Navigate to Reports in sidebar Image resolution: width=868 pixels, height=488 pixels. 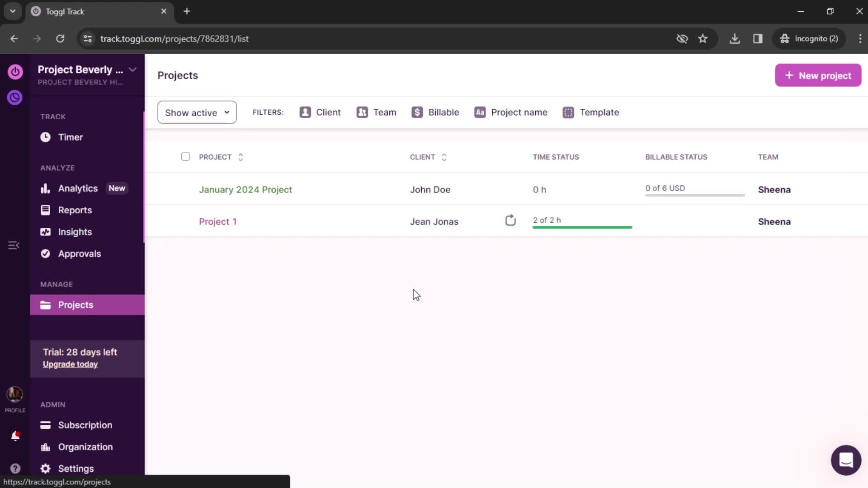[75, 210]
